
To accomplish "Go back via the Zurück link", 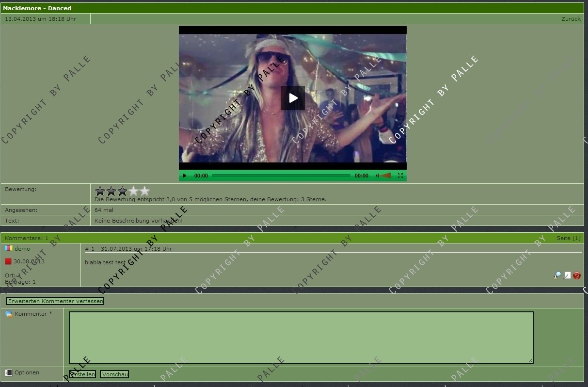I will click(571, 19).
